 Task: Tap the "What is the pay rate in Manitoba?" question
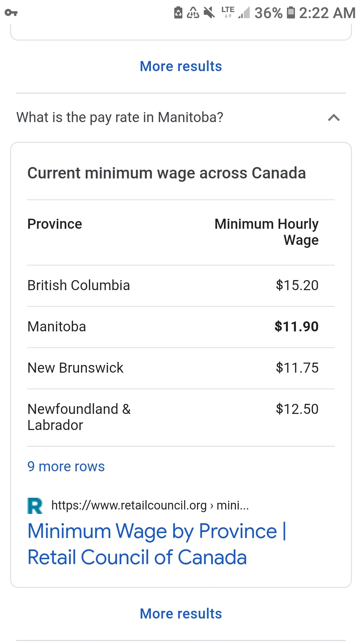(x=120, y=117)
